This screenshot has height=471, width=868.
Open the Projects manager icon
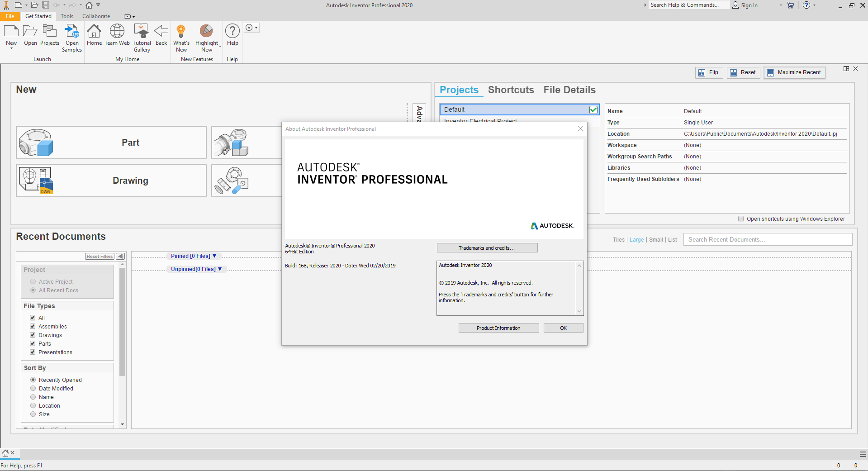tap(49, 32)
